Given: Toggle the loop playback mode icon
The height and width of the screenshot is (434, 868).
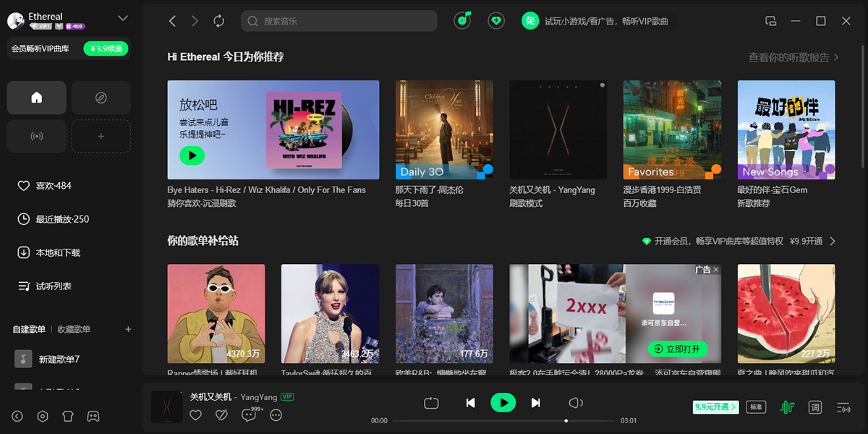Looking at the screenshot, I should [x=431, y=403].
